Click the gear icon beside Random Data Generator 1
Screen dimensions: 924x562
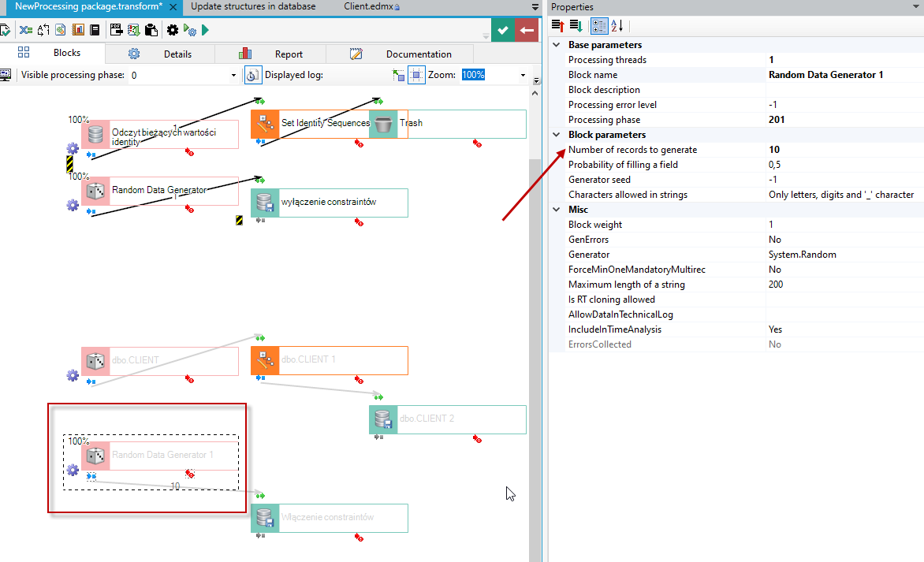tap(73, 470)
